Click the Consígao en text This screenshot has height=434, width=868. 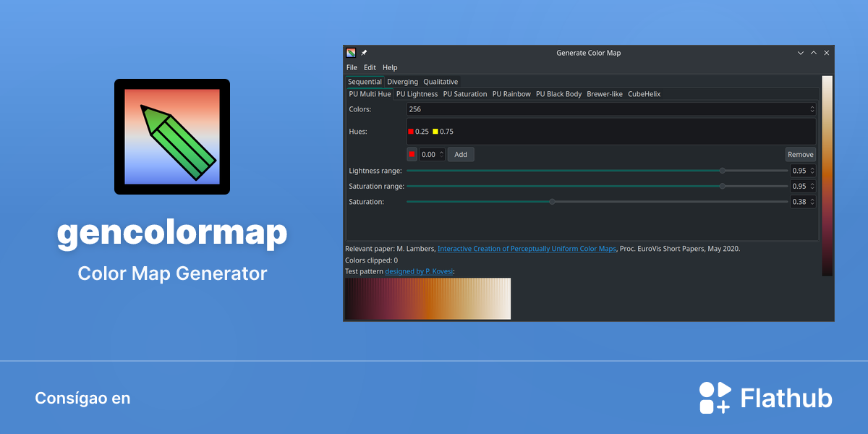click(82, 398)
